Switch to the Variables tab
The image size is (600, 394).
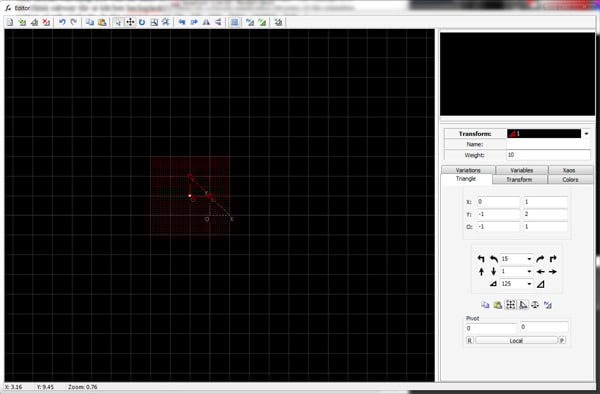coord(522,170)
